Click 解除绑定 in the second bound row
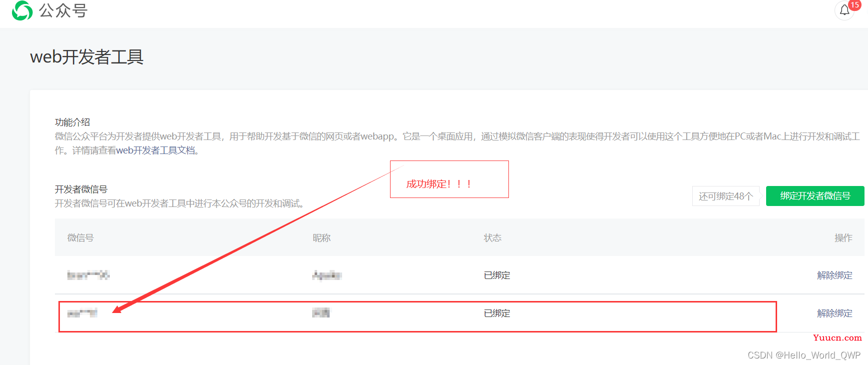The width and height of the screenshot is (868, 365). click(835, 313)
